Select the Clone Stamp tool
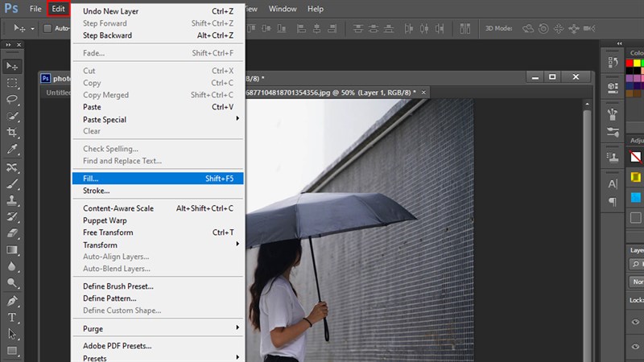 point(12,200)
